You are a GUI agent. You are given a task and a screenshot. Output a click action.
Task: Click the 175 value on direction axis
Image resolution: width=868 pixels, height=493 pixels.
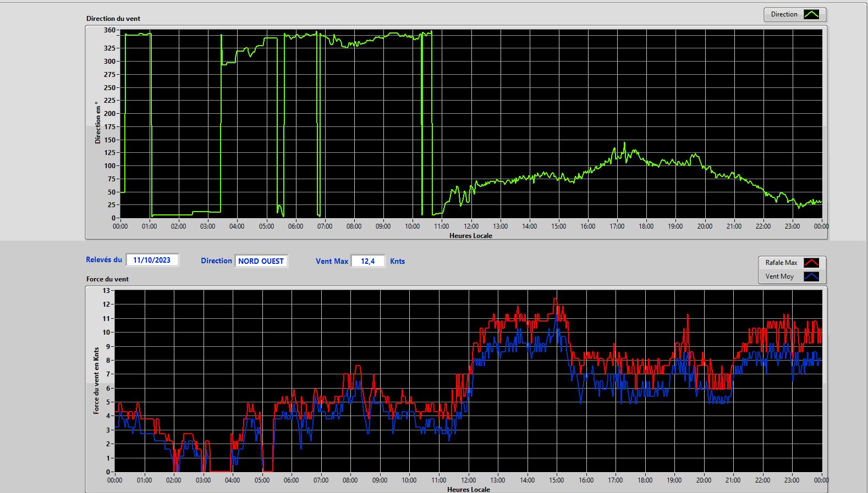(x=109, y=126)
